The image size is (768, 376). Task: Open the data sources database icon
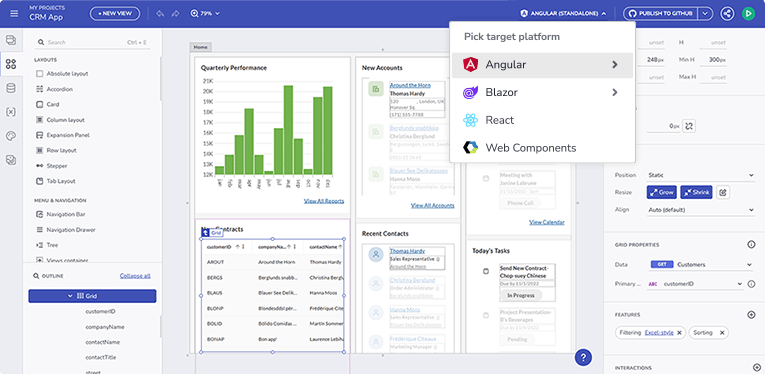pos(11,88)
